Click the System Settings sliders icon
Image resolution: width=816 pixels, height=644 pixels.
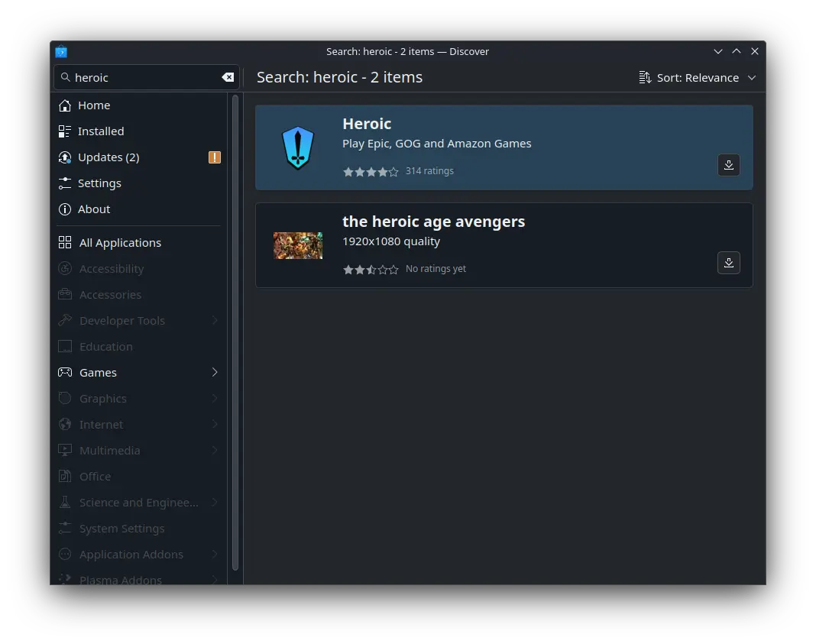tap(65, 529)
